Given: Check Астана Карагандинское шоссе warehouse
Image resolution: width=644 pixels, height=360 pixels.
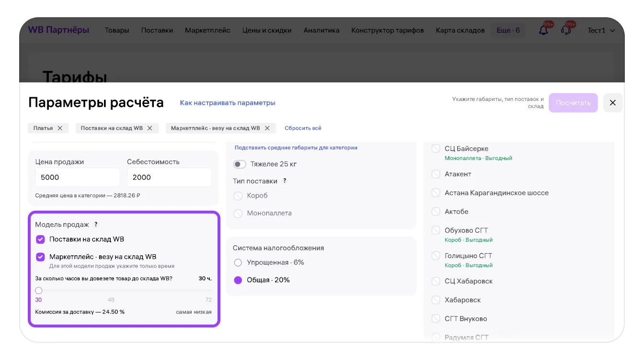Looking at the screenshot, I should point(436,192).
